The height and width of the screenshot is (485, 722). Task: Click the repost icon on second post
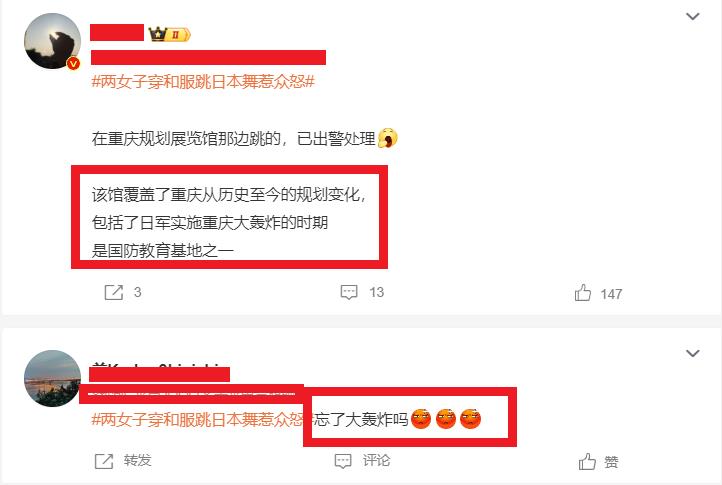(x=104, y=461)
